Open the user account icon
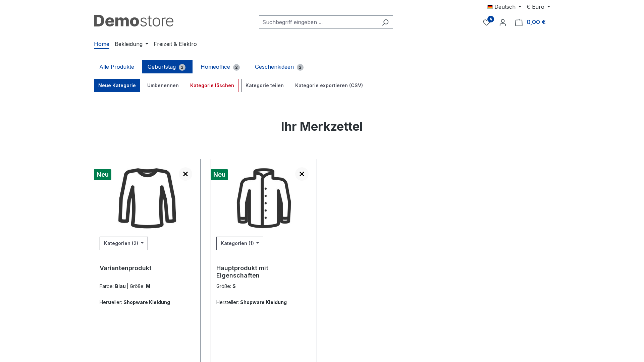 [x=503, y=22]
